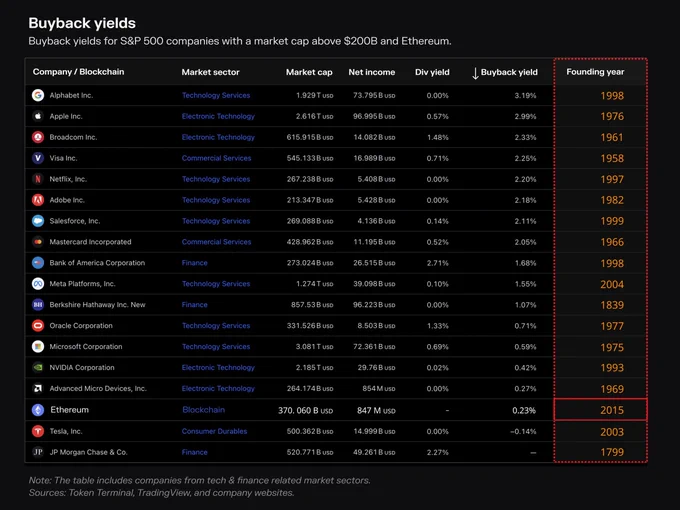Click the Mastercard logo icon

38,242
